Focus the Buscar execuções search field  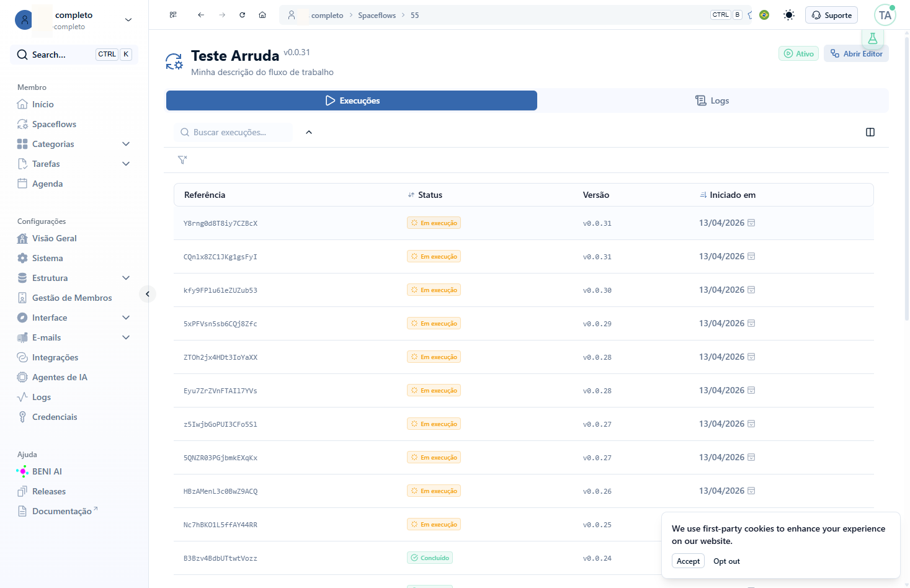point(233,132)
